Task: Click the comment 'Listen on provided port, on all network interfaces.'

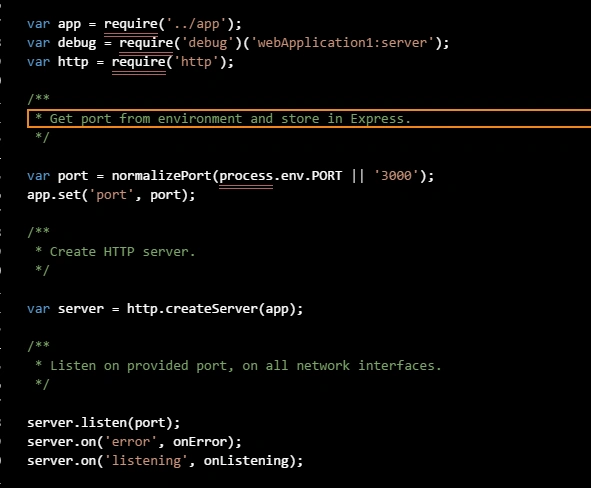Action: click(x=245, y=366)
